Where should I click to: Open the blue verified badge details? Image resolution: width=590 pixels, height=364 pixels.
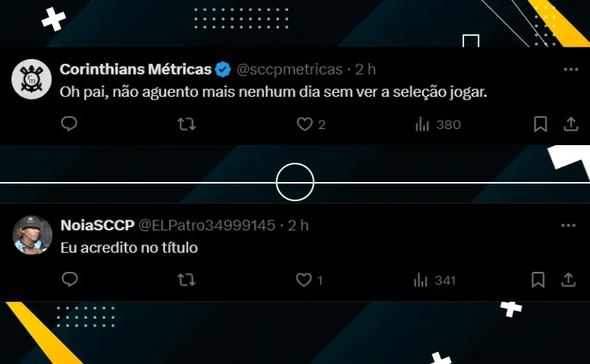pyautogui.click(x=223, y=70)
